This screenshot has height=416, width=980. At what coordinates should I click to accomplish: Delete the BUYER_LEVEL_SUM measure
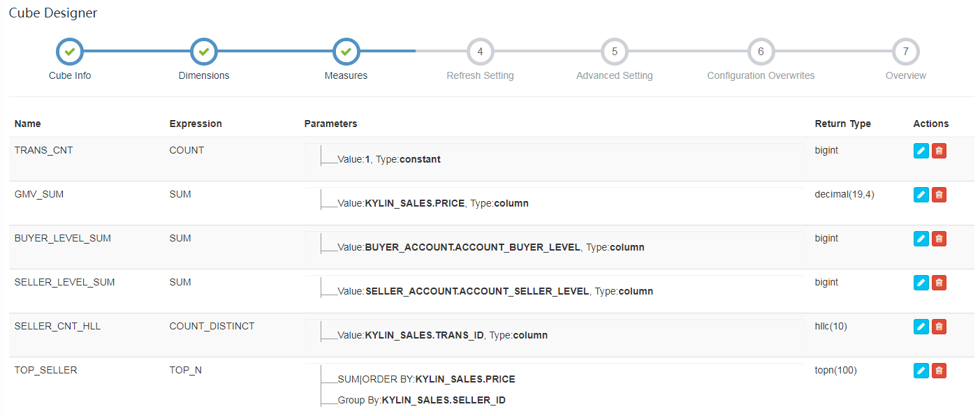(x=939, y=239)
